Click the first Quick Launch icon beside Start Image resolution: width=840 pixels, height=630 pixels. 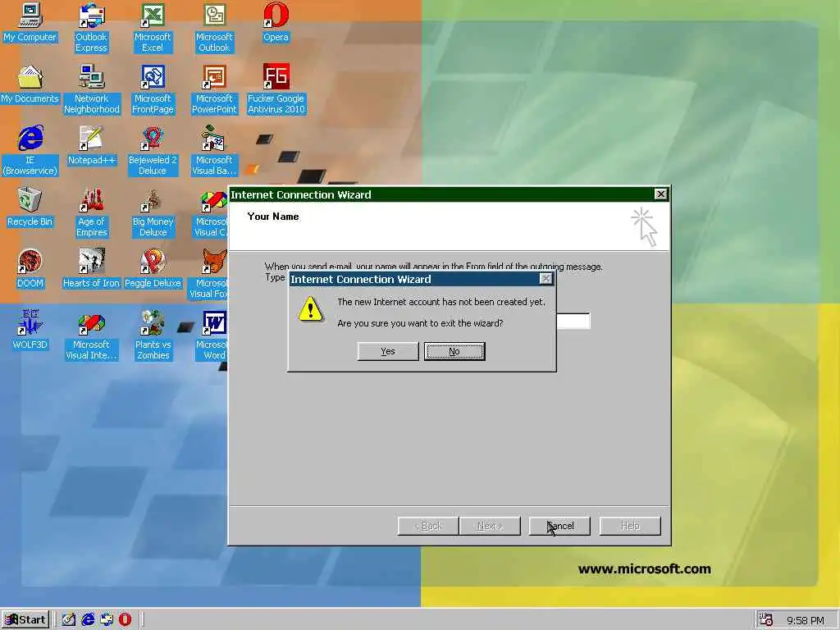(69, 620)
